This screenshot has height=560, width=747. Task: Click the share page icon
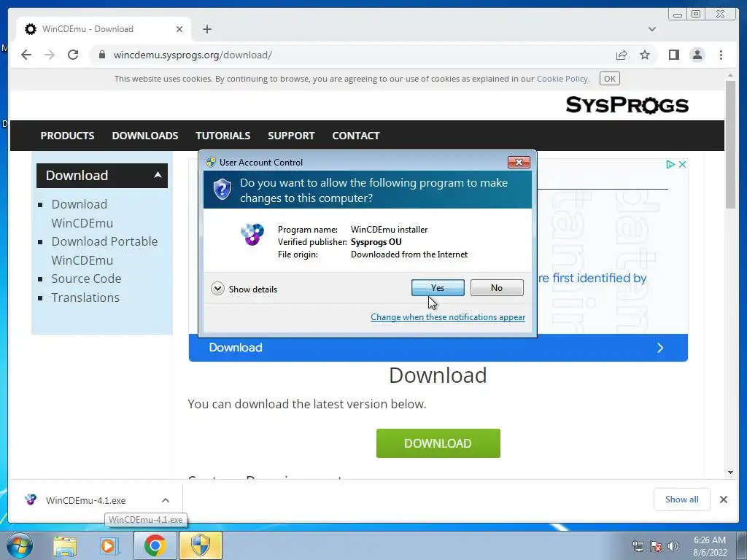622,55
